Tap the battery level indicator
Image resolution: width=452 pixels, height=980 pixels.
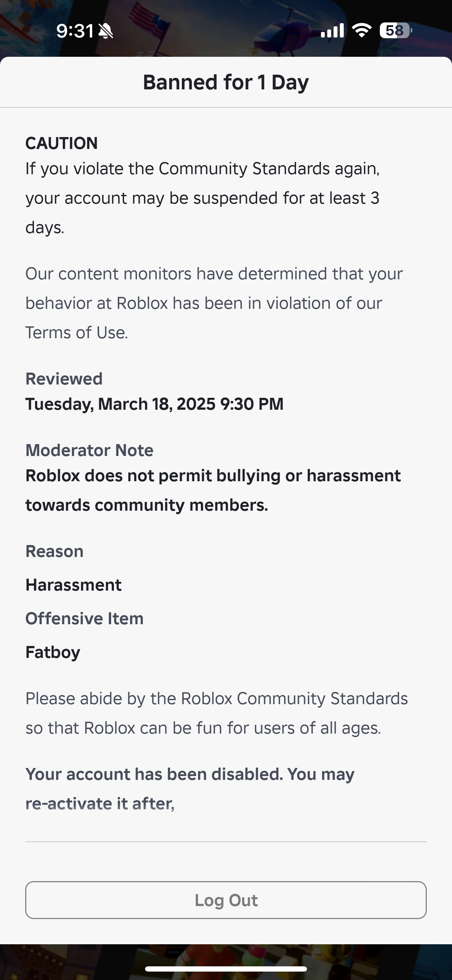tap(395, 30)
